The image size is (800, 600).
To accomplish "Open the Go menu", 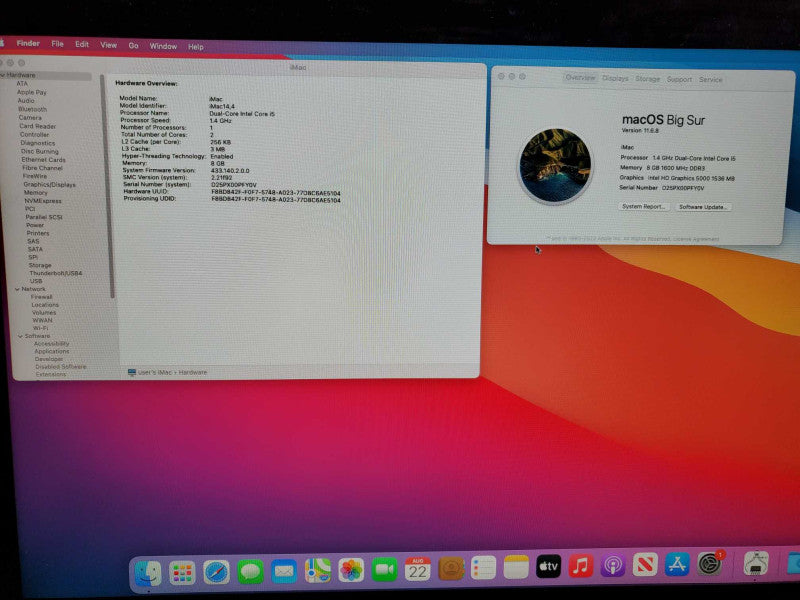I will 133,45.
